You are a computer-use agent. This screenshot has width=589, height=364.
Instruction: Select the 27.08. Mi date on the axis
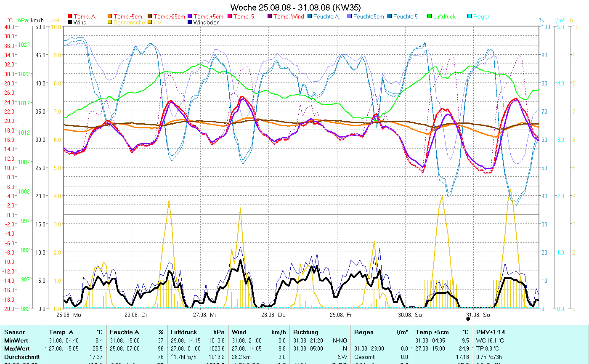pyautogui.click(x=204, y=314)
